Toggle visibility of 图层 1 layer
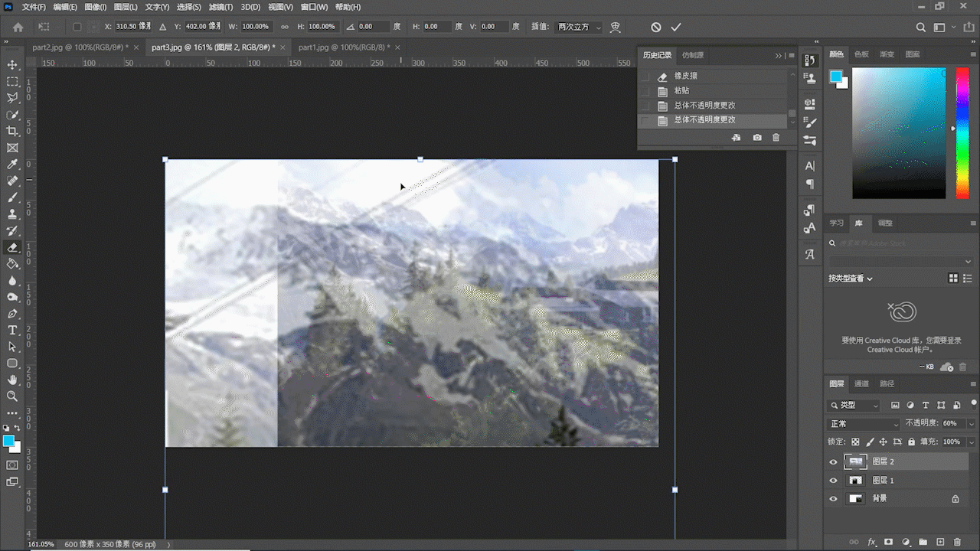Viewport: 980px width, 551px height. (x=834, y=481)
